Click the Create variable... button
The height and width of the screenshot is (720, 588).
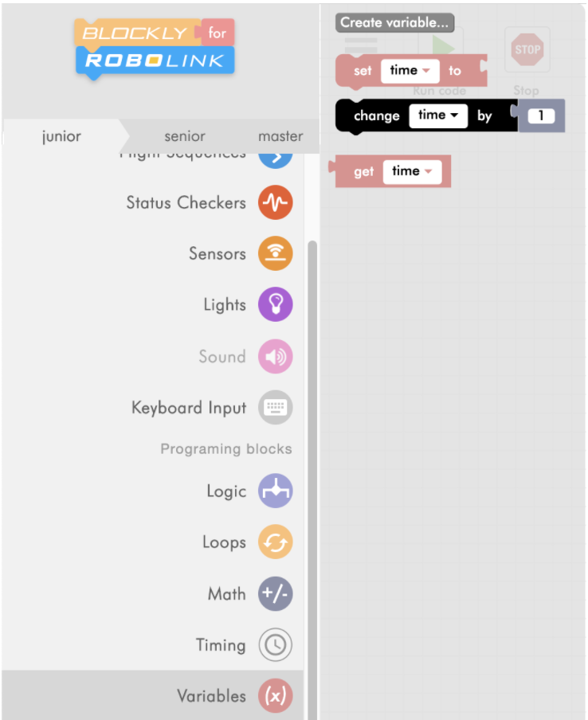(x=394, y=22)
